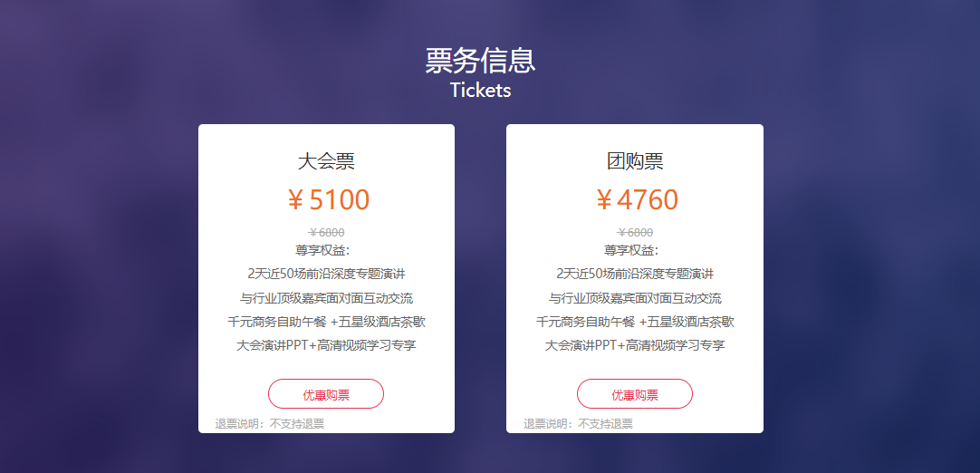This screenshot has width=980, height=473.
Task: Select the 大会票 card title
Action: [326, 161]
